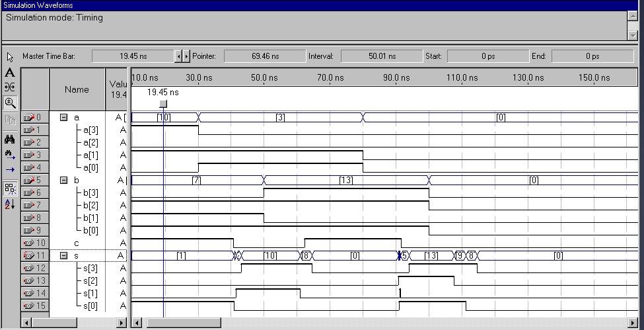This screenshot has height=330, width=644.
Task: Click the 90.0 ns time scale label
Action: coord(396,77)
